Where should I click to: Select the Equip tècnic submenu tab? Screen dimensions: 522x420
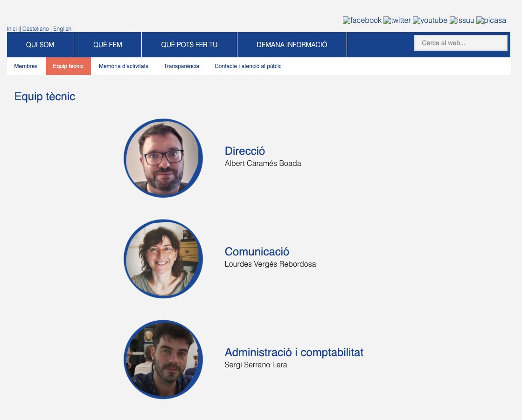tap(68, 66)
